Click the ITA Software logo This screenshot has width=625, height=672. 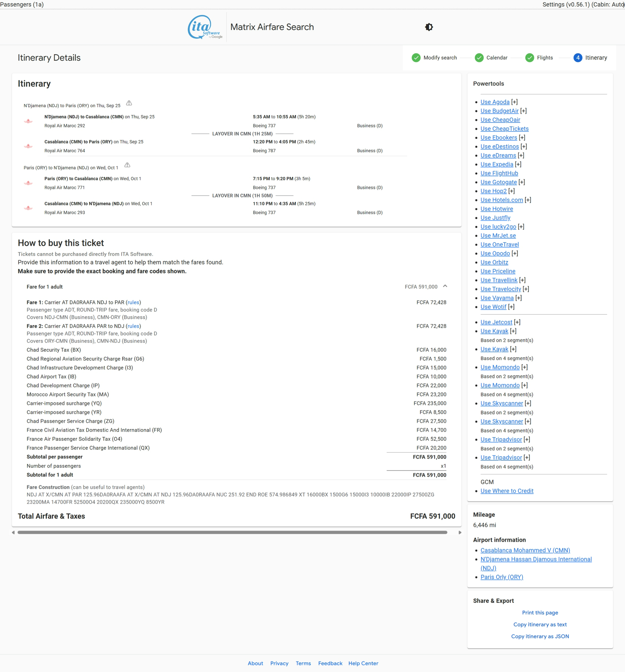[x=205, y=27]
